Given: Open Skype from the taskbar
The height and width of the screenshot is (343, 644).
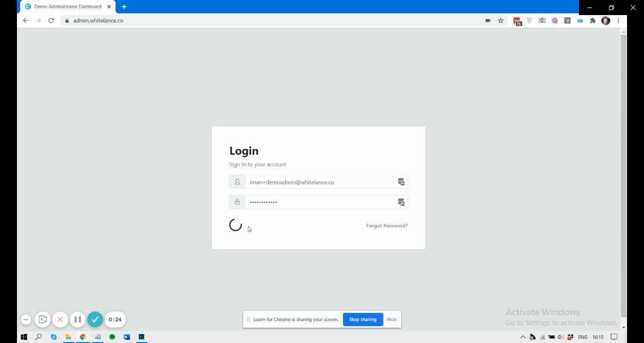Looking at the screenshot, I should [x=54, y=337].
